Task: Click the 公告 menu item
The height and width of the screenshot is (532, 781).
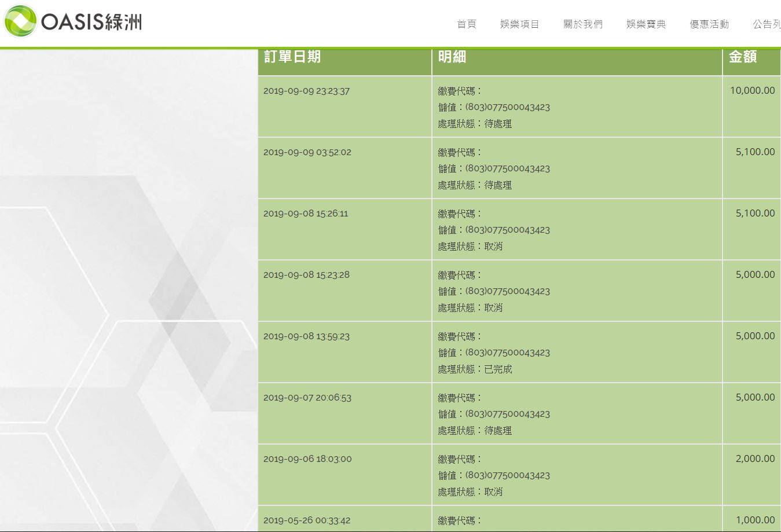Action: tap(766, 24)
